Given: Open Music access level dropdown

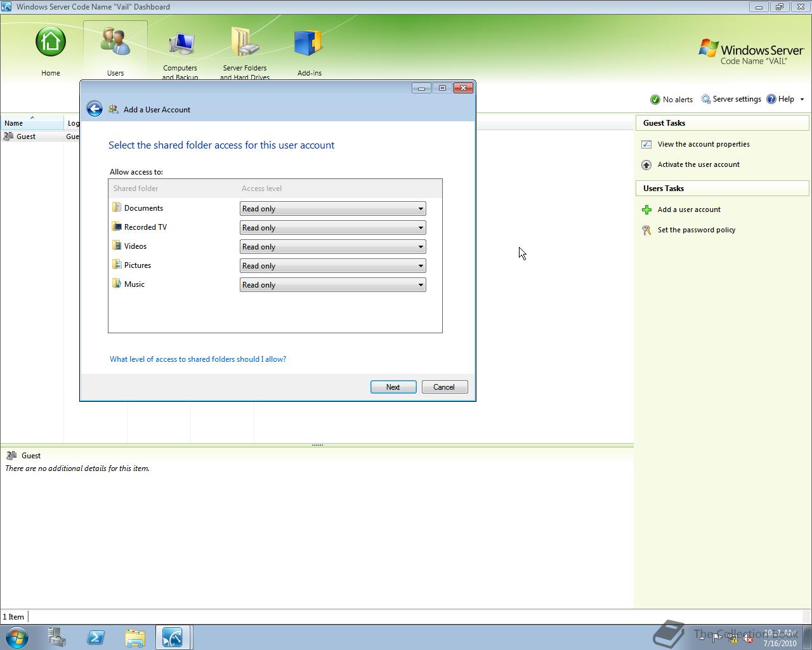Looking at the screenshot, I should 332,285.
